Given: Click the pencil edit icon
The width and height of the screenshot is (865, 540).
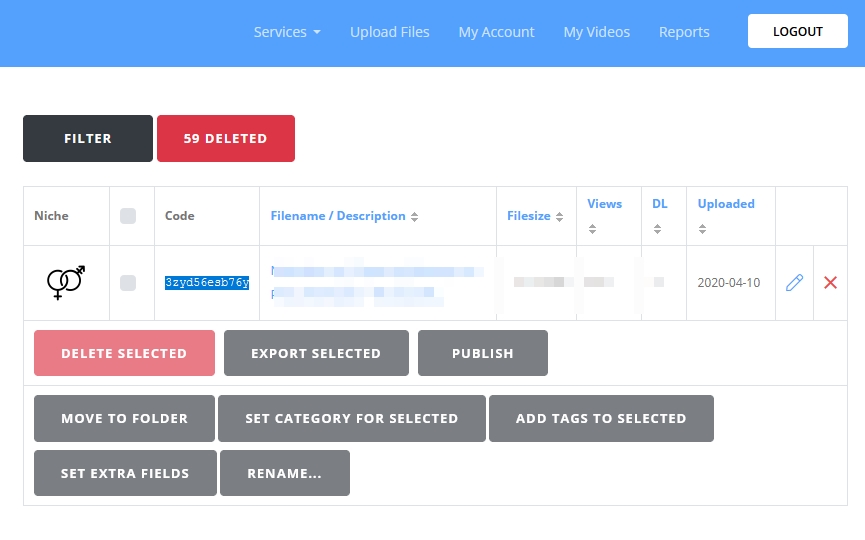Looking at the screenshot, I should coord(794,282).
